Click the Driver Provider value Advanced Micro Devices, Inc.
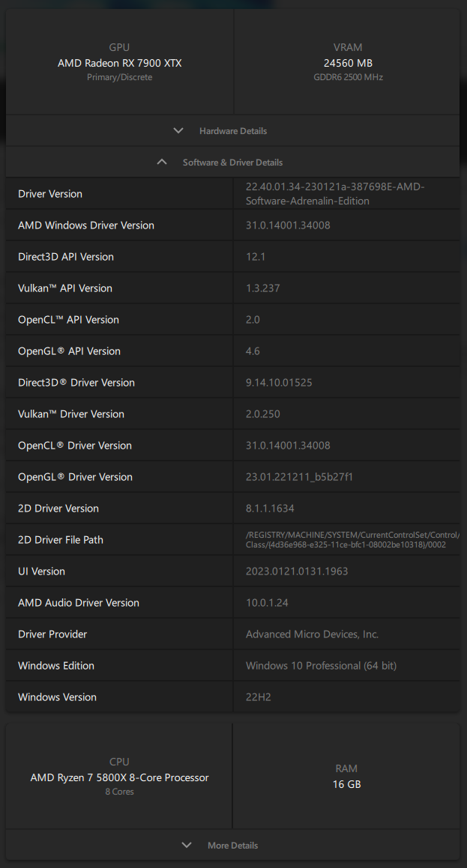This screenshot has height=868, width=467. click(313, 634)
